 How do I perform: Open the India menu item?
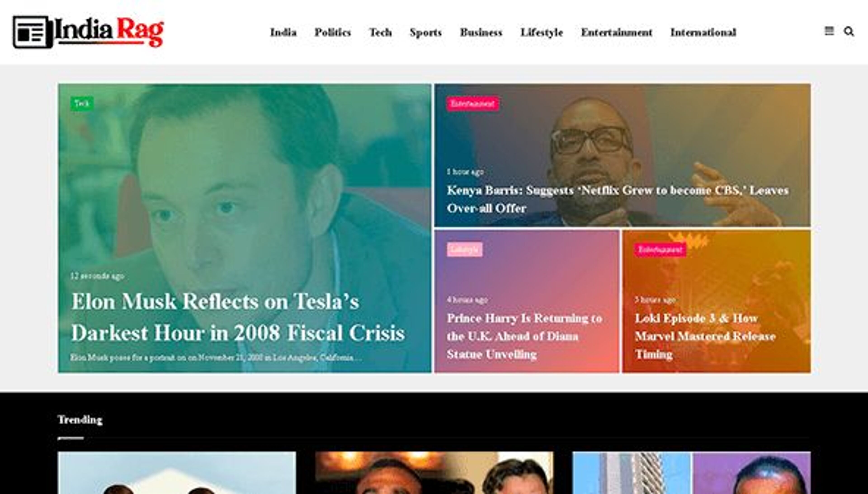click(x=283, y=32)
